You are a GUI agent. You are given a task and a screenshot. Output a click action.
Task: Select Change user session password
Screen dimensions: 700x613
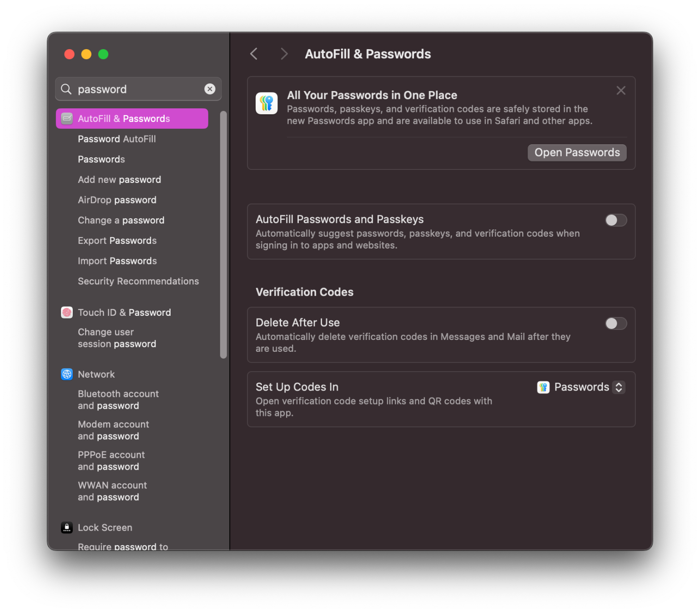[117, 338]
